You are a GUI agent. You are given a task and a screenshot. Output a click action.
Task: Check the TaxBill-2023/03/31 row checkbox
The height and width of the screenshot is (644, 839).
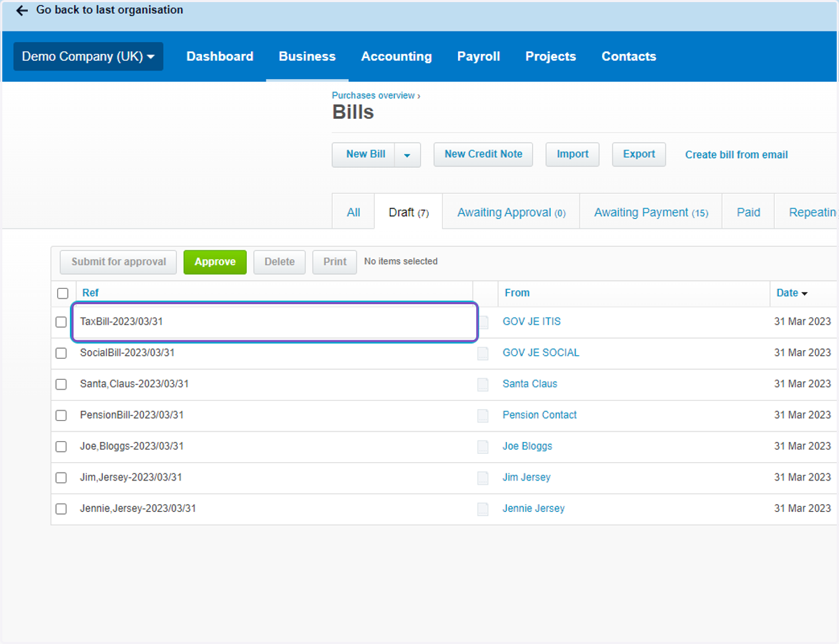point(62,322)
